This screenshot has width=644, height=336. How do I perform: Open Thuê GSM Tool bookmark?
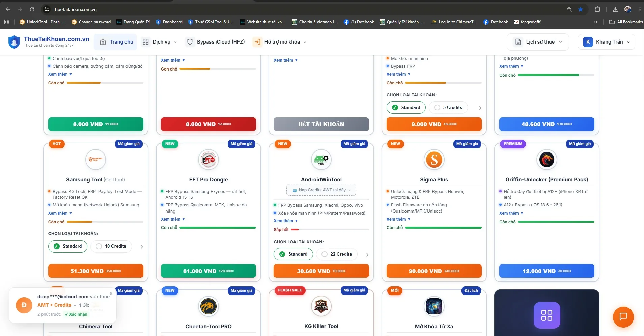tap(211, 22)
